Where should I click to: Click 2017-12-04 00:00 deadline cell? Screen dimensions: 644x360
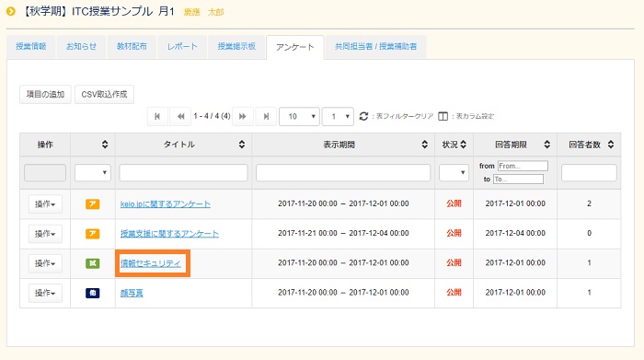click(515, 233)
